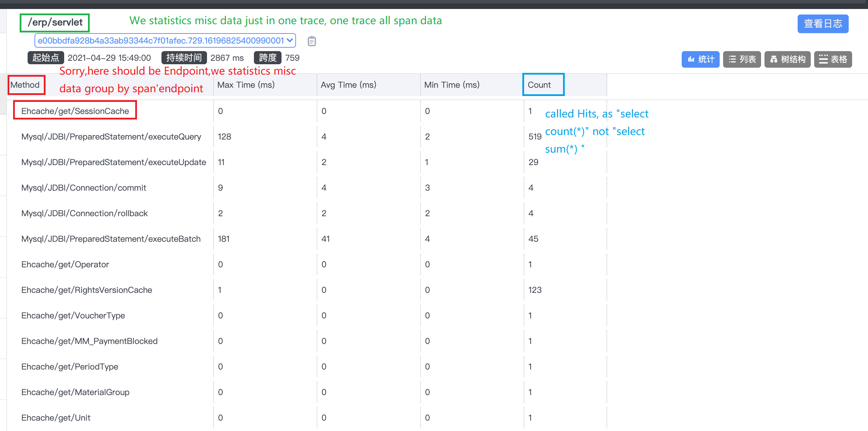The image size is (868, 431).
Task: Switch to the 表格 table view
Action: click(x=833, y=59)
